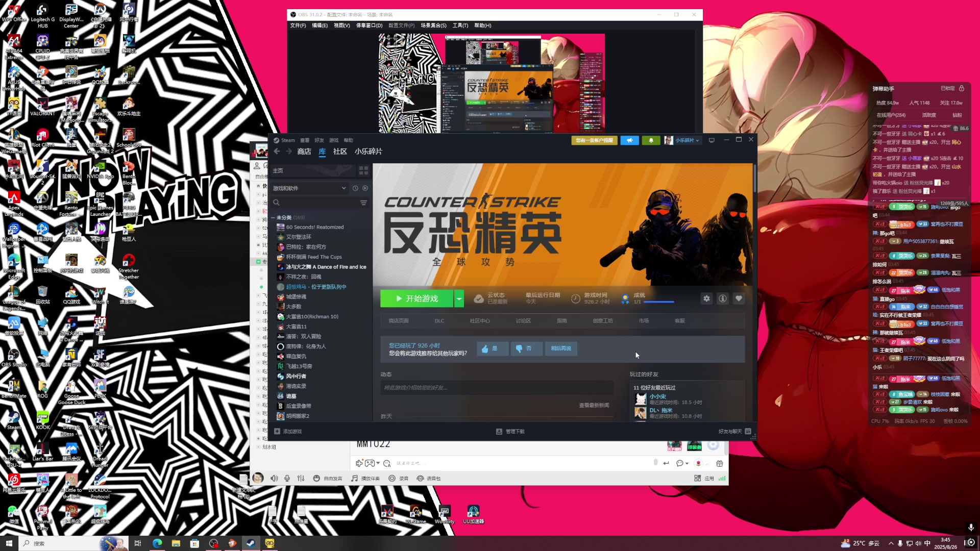Switch to 商店 tab in Steam
Image resolution: width=980 pixels, height=551 pixels.
coord(304,152)
